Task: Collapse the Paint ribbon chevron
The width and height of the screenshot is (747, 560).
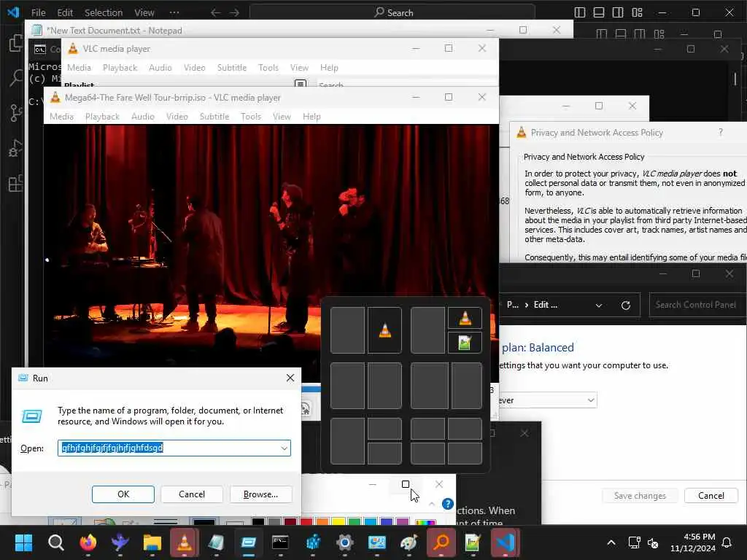Action: pos(432,504)
